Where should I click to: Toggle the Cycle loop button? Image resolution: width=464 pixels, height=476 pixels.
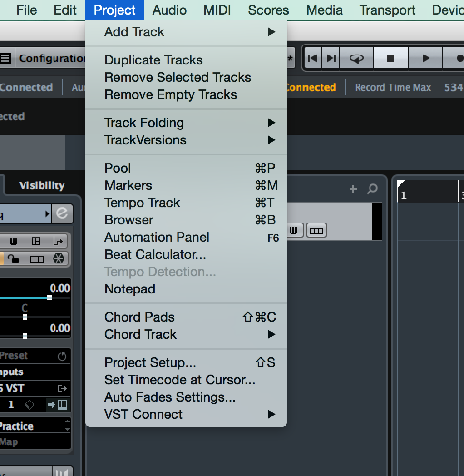point(356,58)
